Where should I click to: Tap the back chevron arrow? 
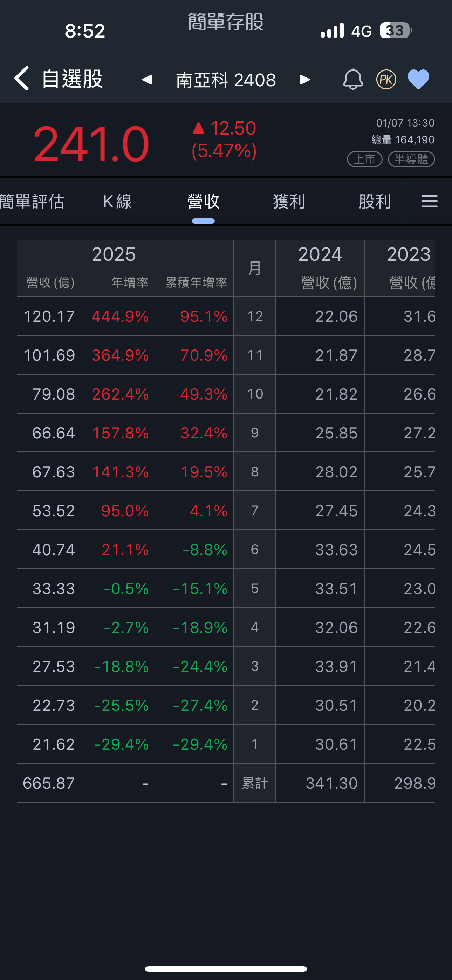click(x=22, y=79)
